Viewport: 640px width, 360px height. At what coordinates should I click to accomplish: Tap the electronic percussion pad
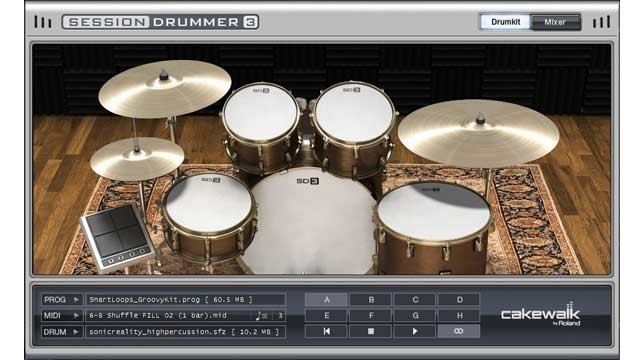117,237
